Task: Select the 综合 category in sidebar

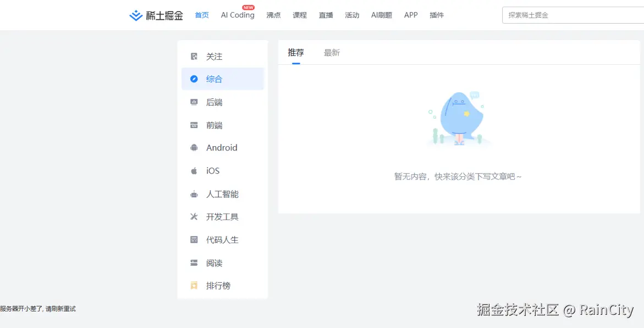Action: [214, 79]
